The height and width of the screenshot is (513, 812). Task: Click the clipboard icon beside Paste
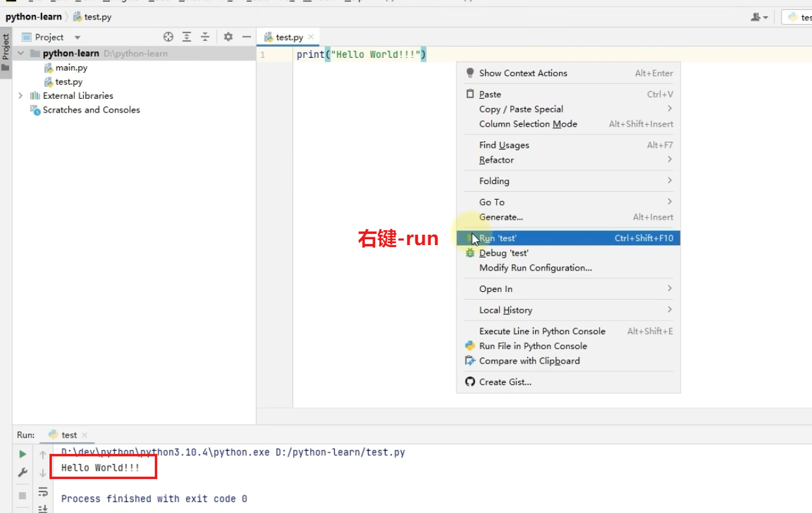tap(470, 94)
